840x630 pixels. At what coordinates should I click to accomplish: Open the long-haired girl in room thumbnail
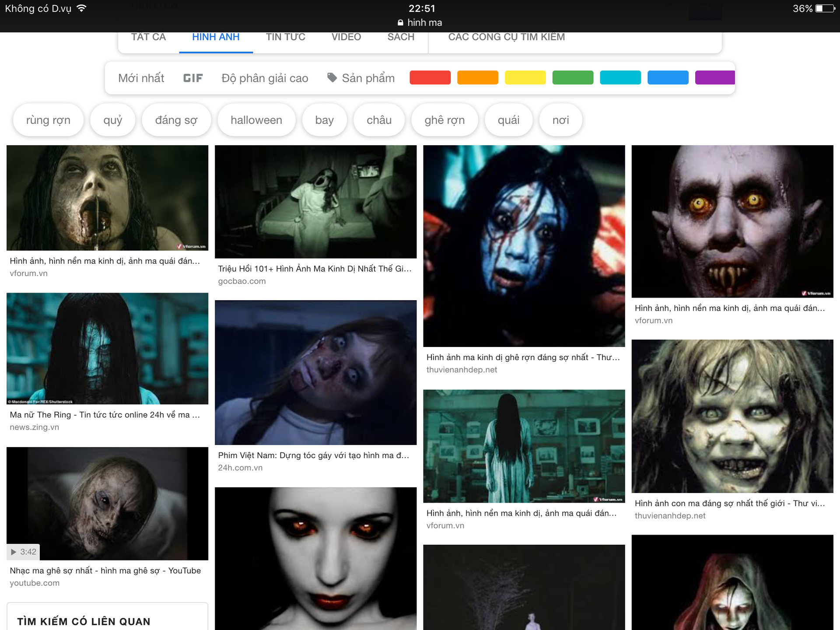[x=524, y=446]
